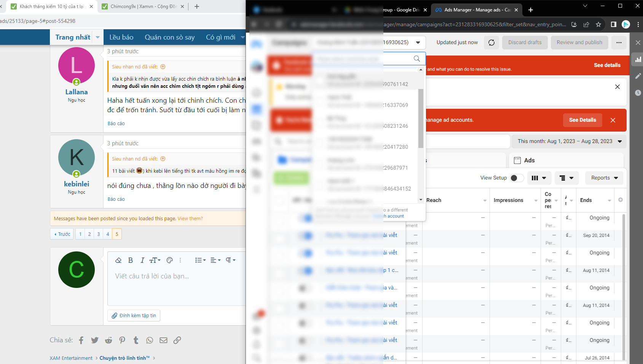Open the three-dots more options menu

click(x=619, y=43)
